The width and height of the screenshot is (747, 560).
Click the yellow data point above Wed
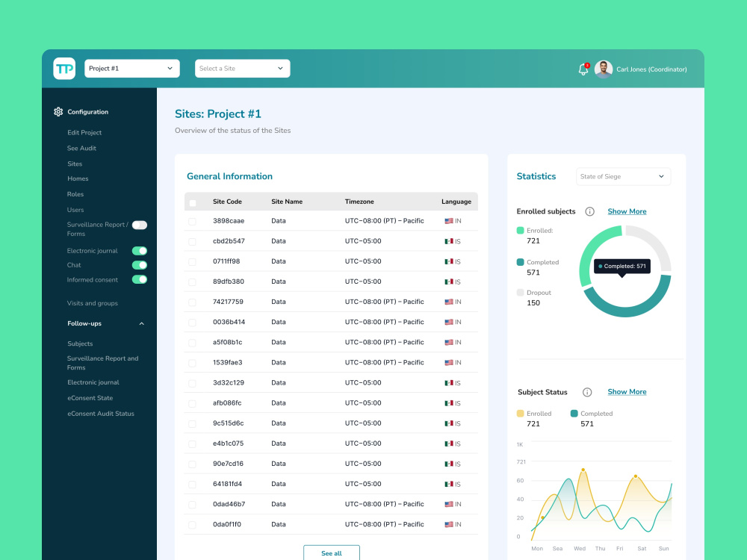583,470
